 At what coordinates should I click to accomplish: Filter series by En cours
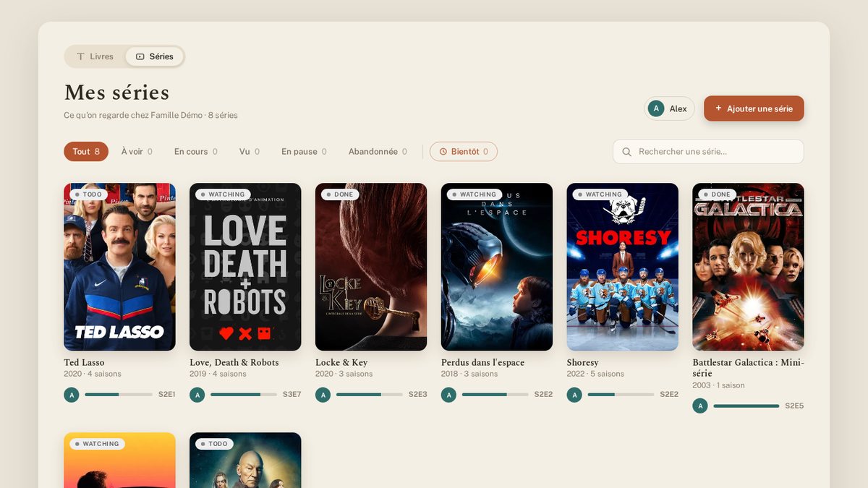tap(196, 152)
